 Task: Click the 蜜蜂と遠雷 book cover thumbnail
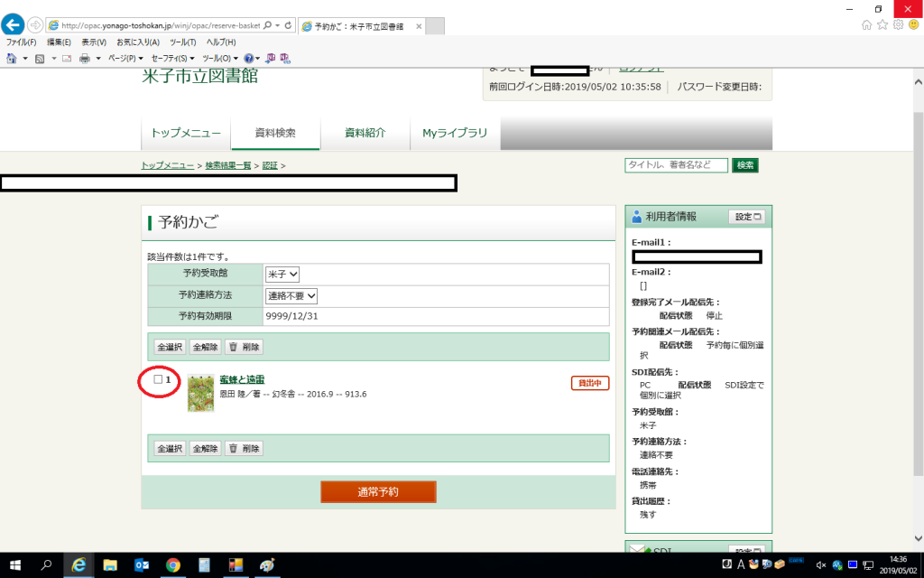[201, 393]
